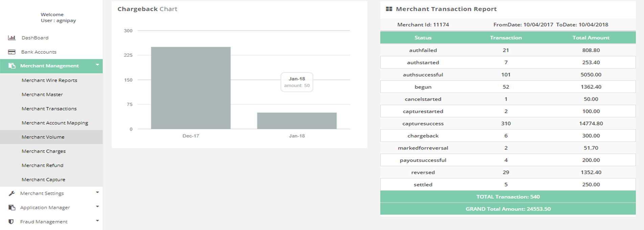Click the Jan-18 chargeback bar
Viewport: 644px width, 230px height.
pos(297,121)
